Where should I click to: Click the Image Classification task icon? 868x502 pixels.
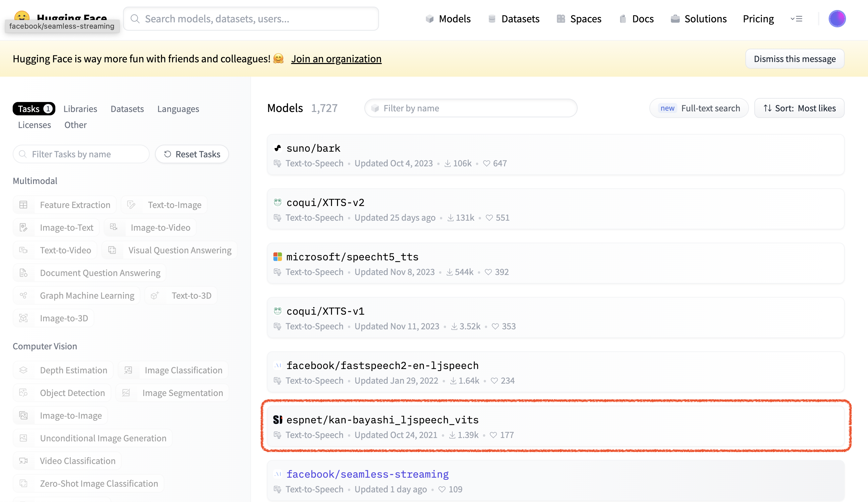pos(128,370)
